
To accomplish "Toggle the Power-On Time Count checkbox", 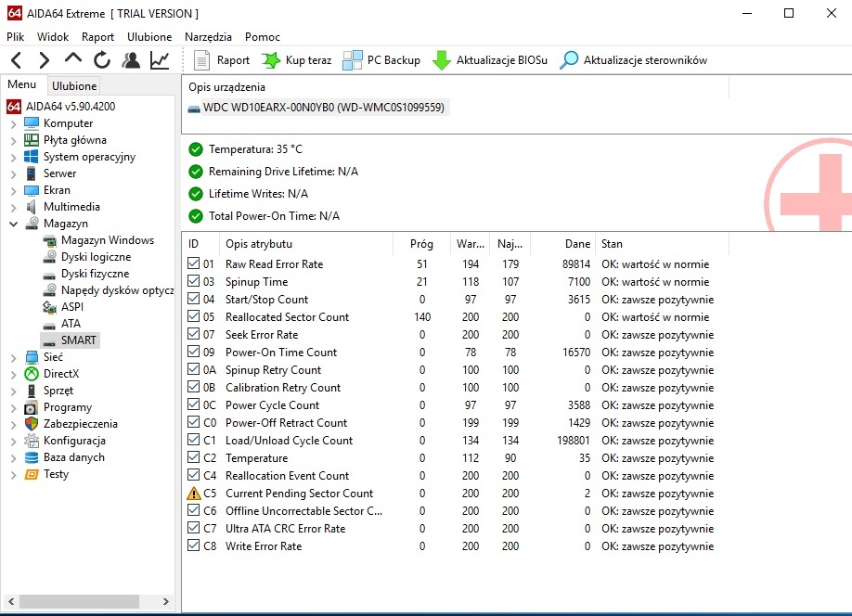I will click(x=193, y=352).
